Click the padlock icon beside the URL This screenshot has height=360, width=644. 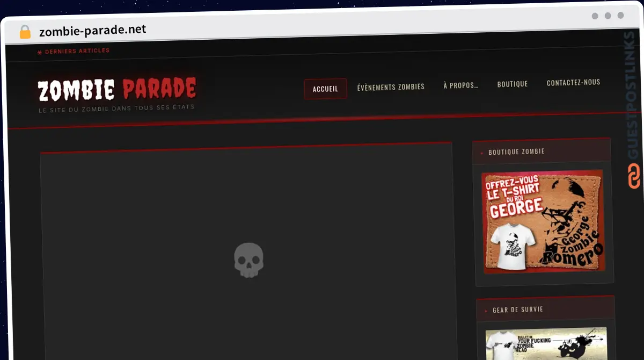coord(25,32)
